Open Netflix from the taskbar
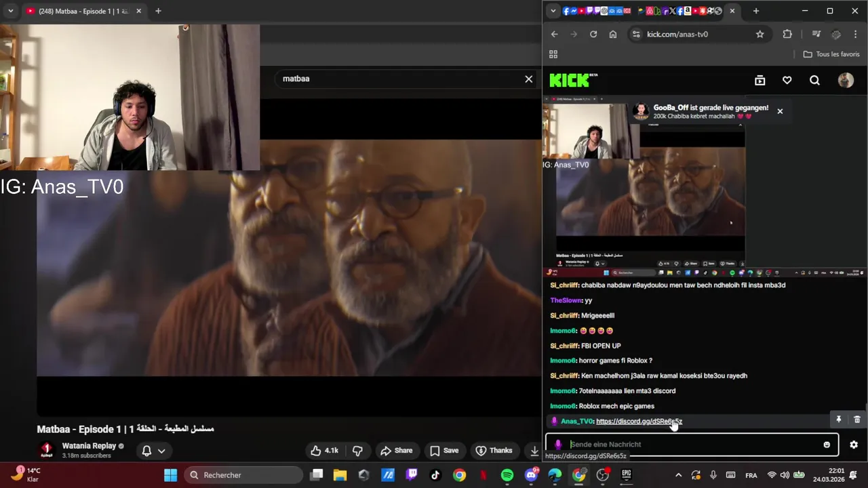The height and width of the screenshot is (488, 868). click(484, 475)
